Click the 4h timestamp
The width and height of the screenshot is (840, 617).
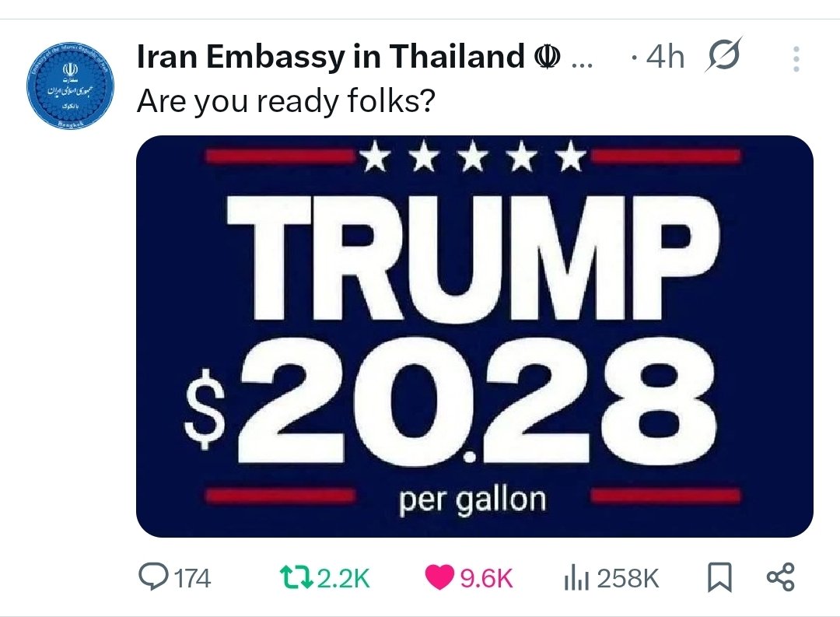[665, 56]
